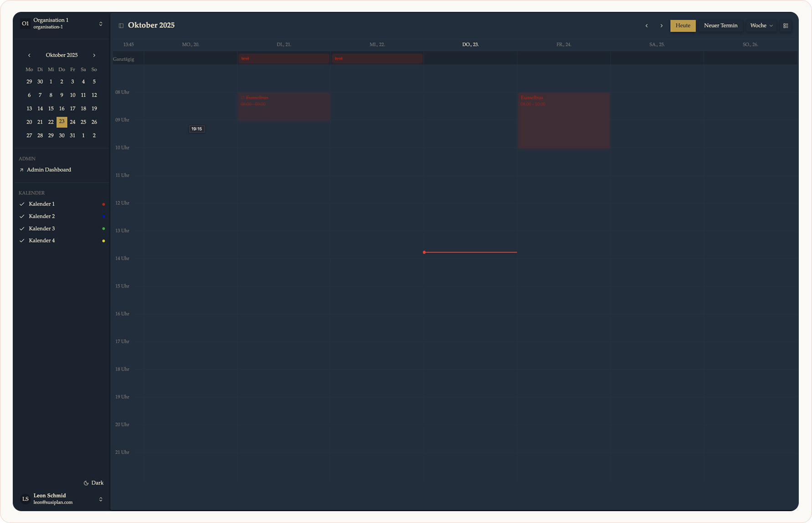Uncheck Kalender 2 in the calendar list
Viewport: 812px width, 523px height.
(x=22, y=216)
